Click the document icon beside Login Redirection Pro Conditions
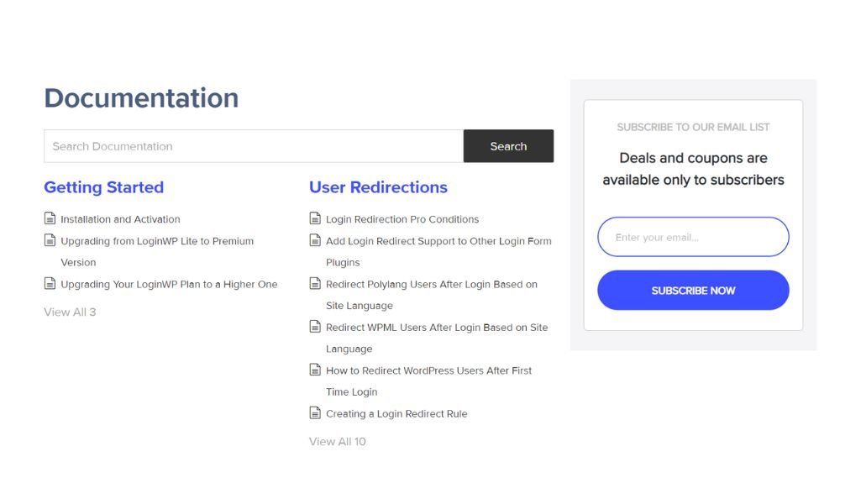The width and height of the screenshot is (861, 504). [315, 218]
